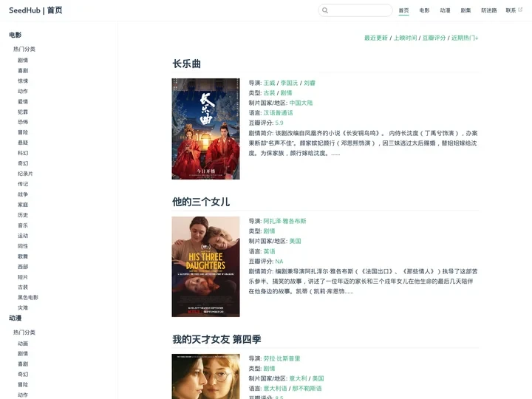Image resolution: width=532 pixels, height=399 pixels.
Task: Open the 动漫 navigation tab
Action: point(445,10)
